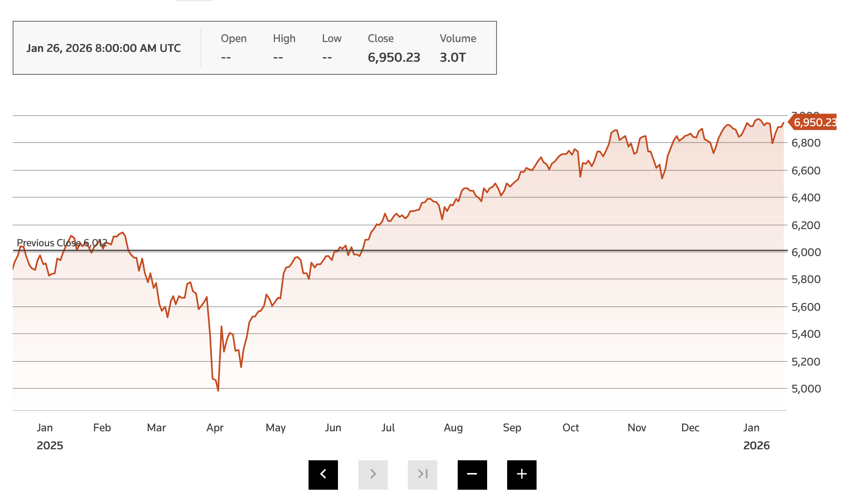Click the scroll chart left arrow button
Viewport: 859px width, 504px height.
point(323,475)
